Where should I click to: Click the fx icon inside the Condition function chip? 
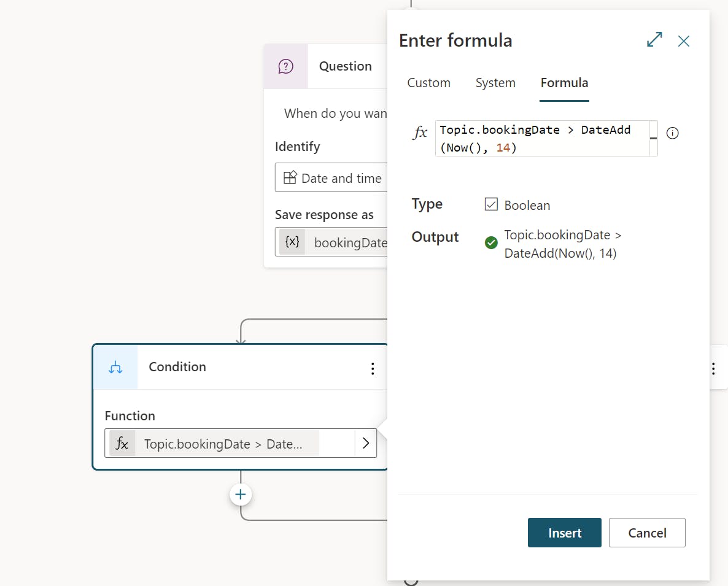[122, 443]
